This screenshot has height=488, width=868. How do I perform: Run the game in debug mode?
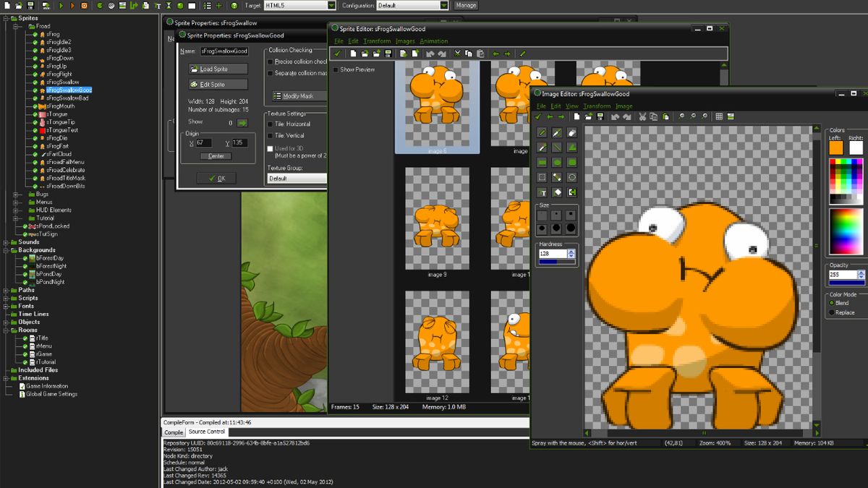(x=72, y=5)
